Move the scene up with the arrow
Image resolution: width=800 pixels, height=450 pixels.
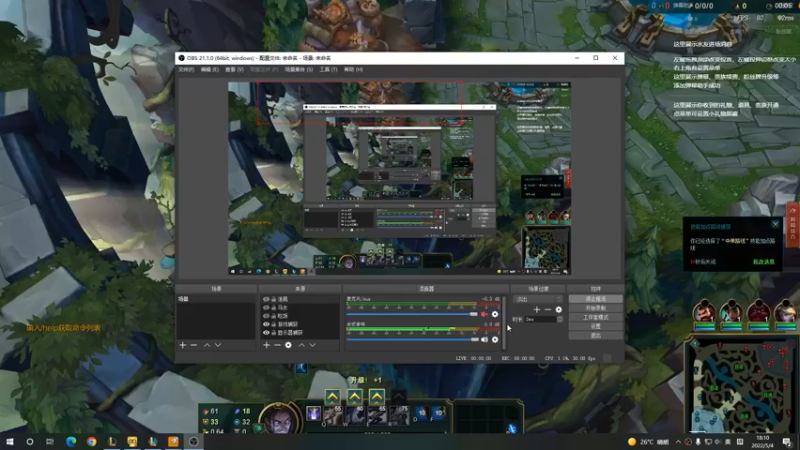tap(207, 345)
